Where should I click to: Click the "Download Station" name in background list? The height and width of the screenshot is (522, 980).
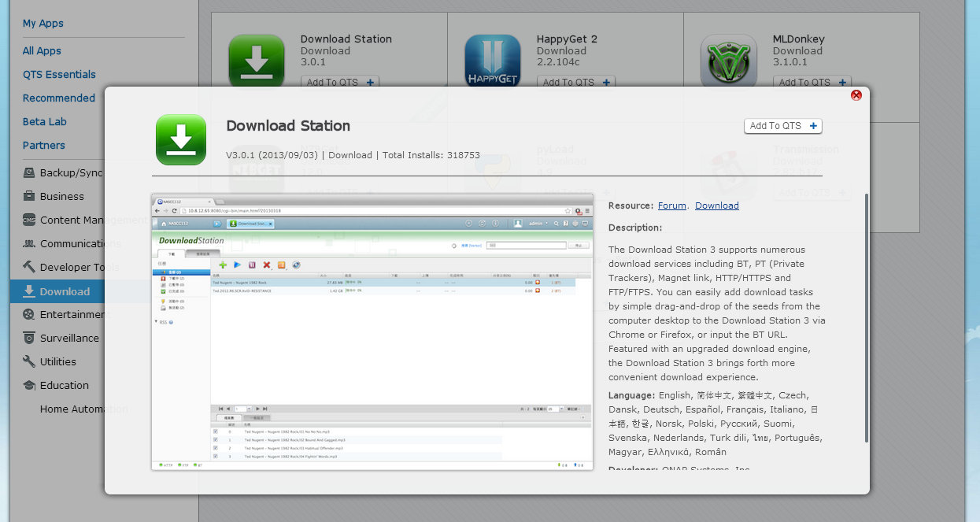coord(346,39)
